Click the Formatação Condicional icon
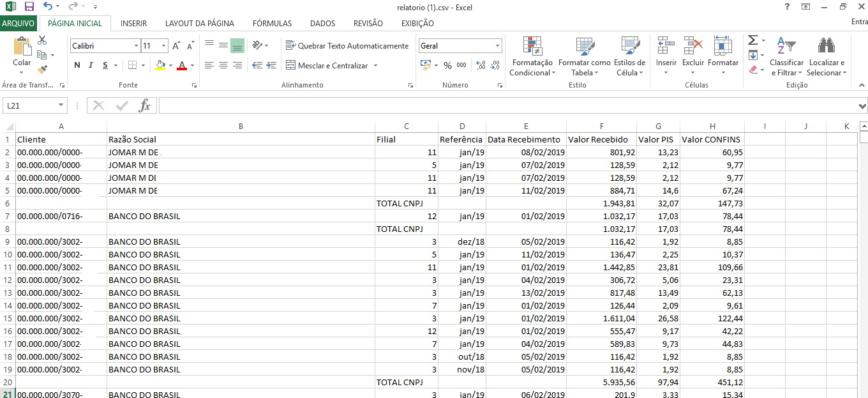868x398 pixels. [532, 47]
